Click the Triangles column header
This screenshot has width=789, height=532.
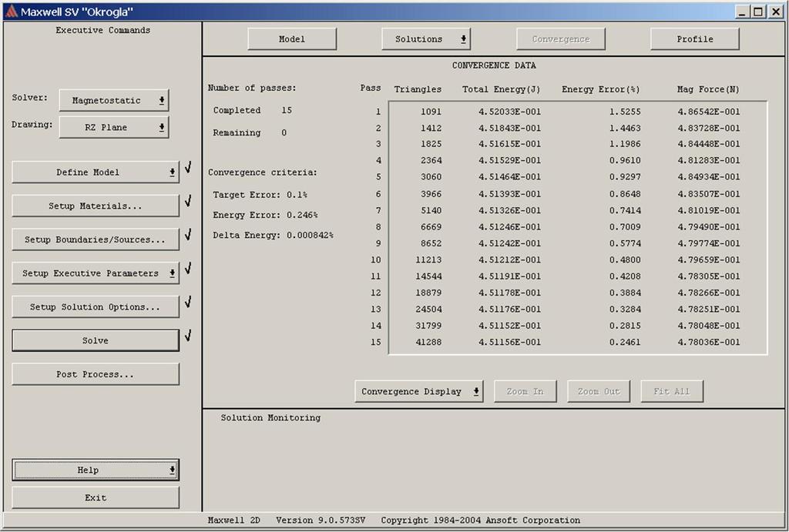click(418, 89)
